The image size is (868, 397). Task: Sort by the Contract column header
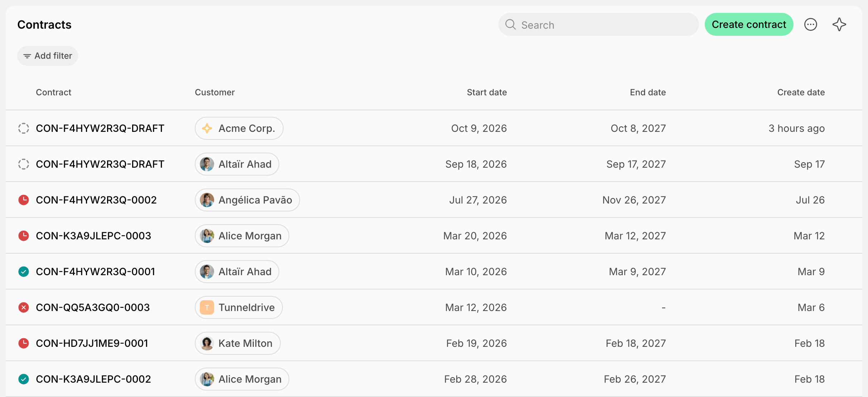pyautogui.click(x=53, y=92)
